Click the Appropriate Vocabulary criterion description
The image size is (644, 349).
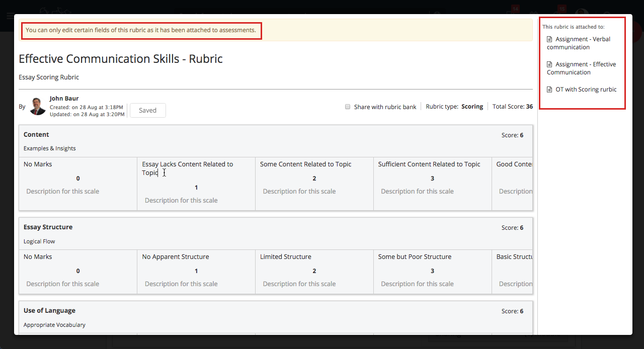[x=54, y=325]
